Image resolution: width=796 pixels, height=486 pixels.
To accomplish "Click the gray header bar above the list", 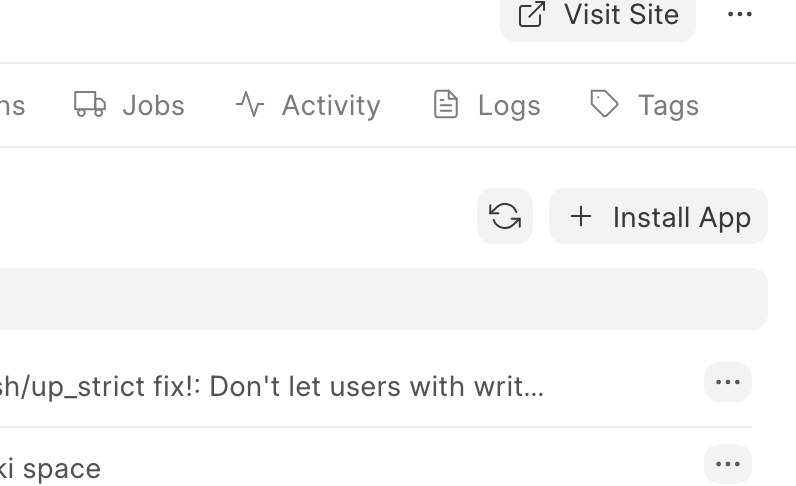I will tap(380, 299).
